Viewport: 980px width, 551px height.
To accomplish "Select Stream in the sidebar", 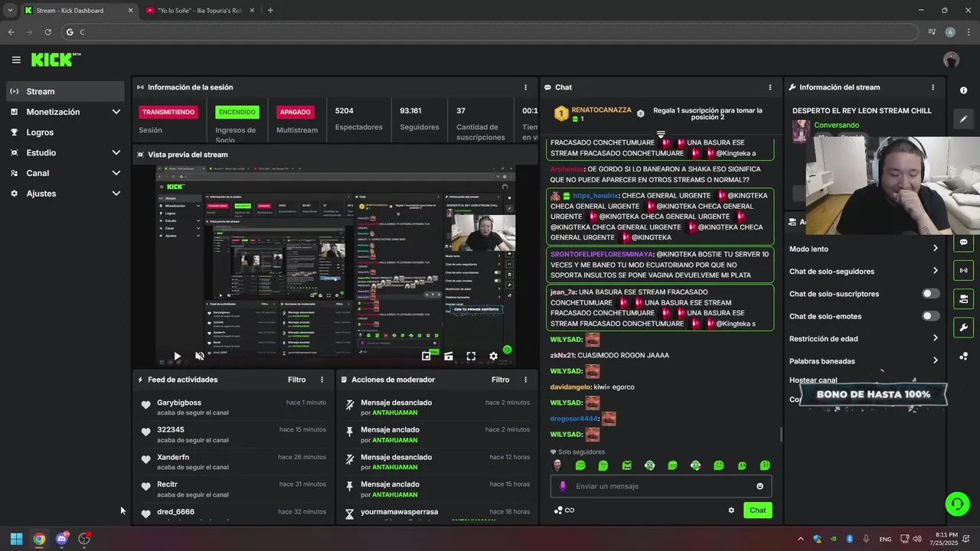I will pos(65,91).
